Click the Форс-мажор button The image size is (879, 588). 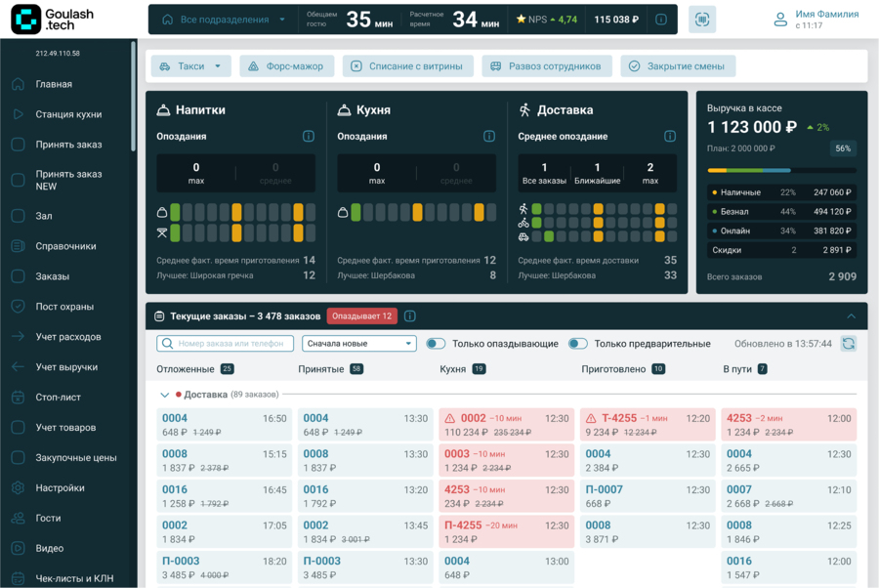(286, 66)
